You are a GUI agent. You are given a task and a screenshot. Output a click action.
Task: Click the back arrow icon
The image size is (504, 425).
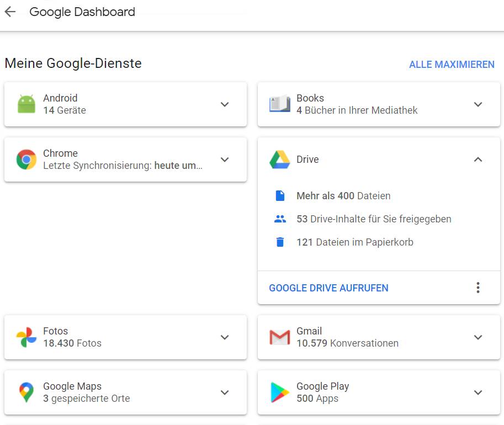[x=10, y=12]
